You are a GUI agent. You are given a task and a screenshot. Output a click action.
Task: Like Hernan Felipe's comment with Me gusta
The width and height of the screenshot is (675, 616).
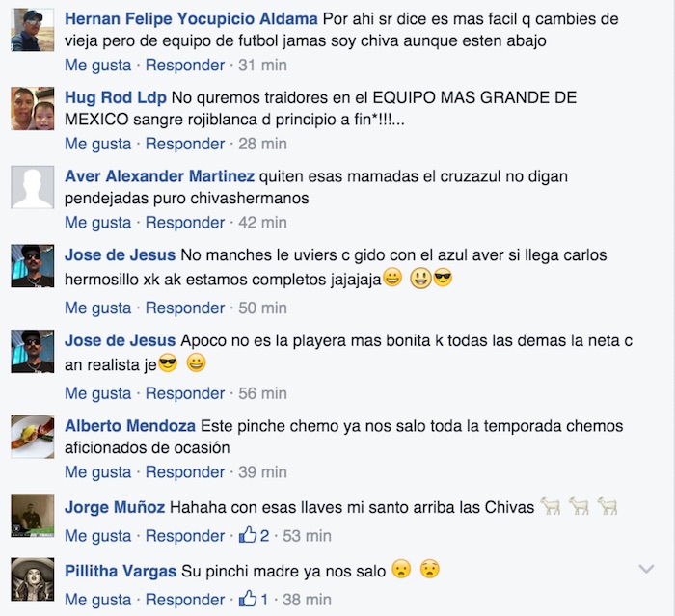97,66
